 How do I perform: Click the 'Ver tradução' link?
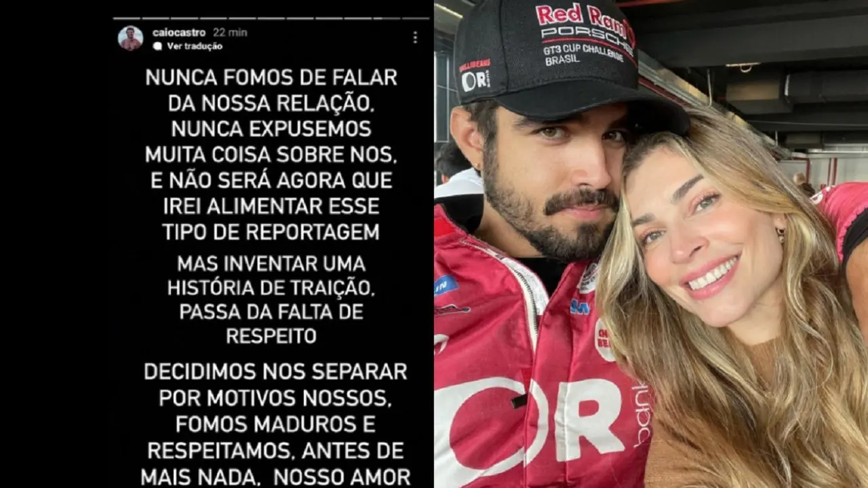(195, 46)
